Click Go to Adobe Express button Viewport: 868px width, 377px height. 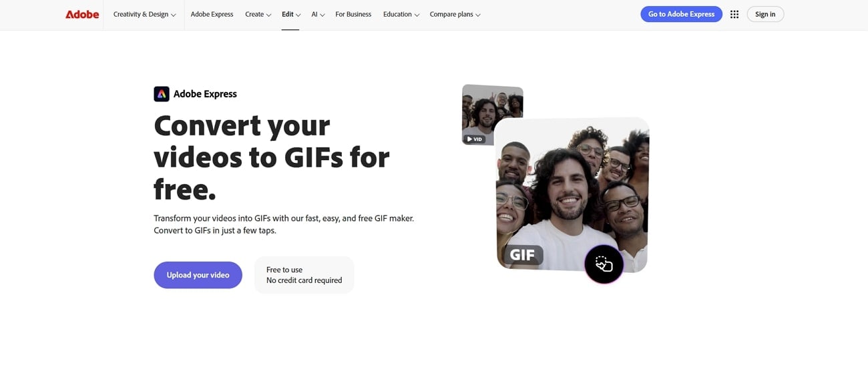point(681,14)
